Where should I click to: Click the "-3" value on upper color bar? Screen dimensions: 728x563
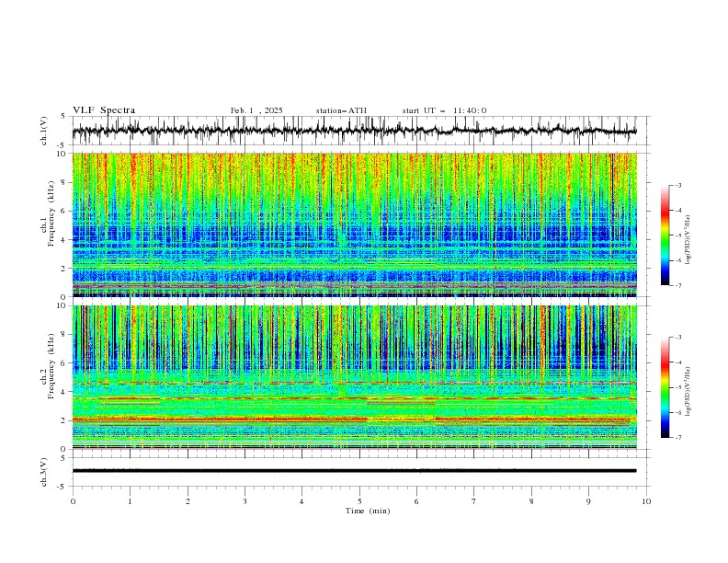tap(677, 185)
